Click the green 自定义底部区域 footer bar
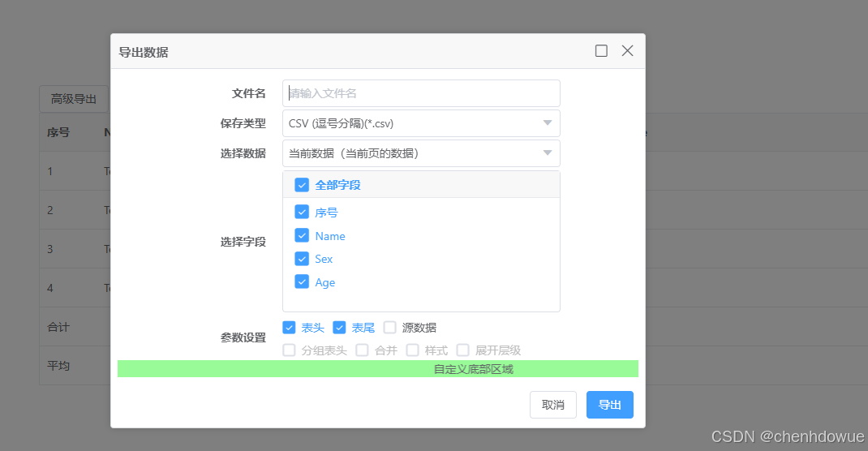The width and height of the screenshot is (868, 451). coord(377,369)
